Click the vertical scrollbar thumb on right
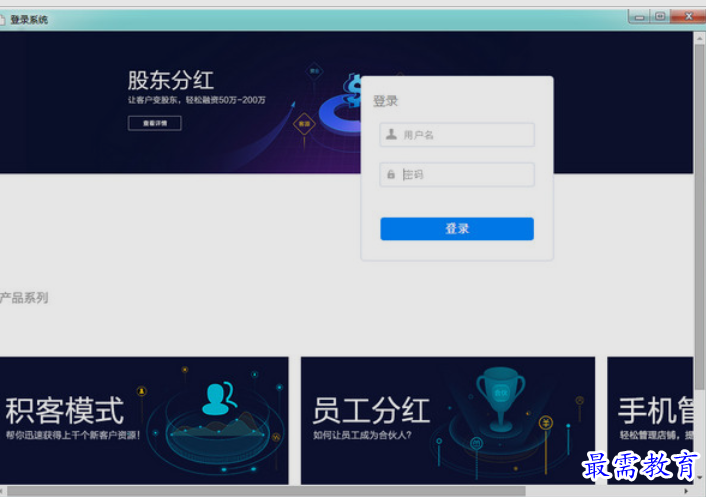This screenshot has width=706, height=497. click(x=699, y=217)
